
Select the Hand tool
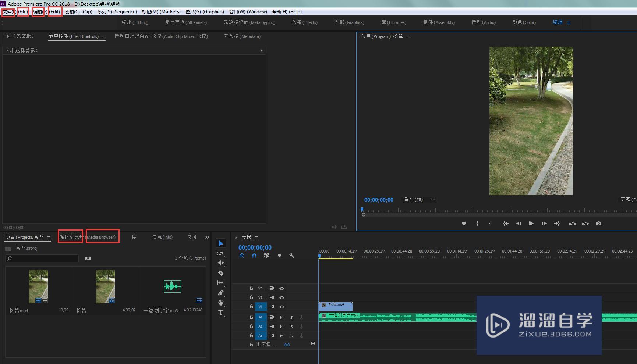[x=221, y=303]
